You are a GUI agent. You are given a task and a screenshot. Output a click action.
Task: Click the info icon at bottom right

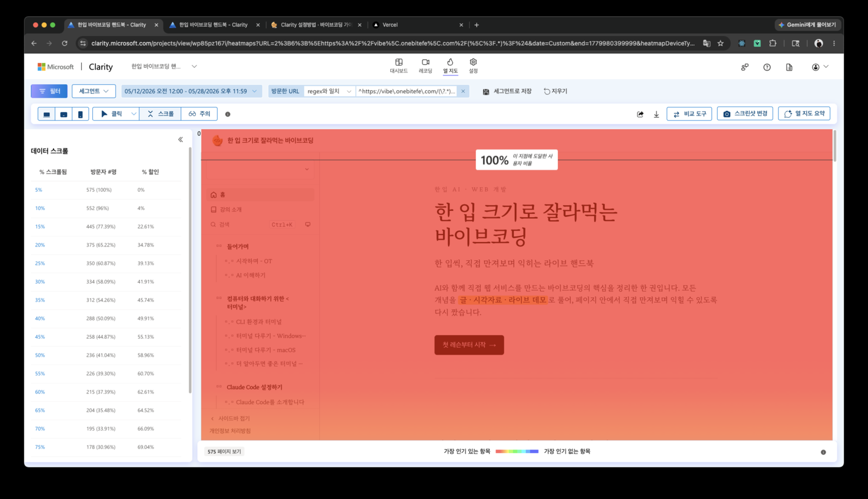pyautogui.click(x=824, y=452)
